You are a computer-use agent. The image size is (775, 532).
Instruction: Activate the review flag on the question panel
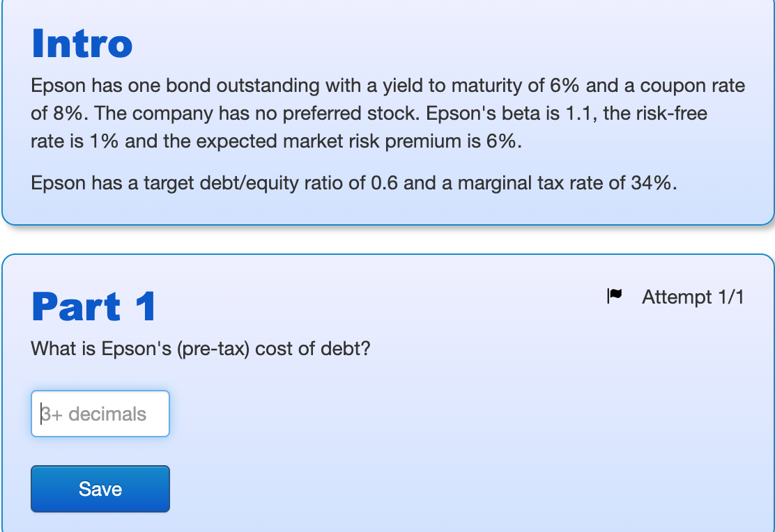click(x=615, y=296)
